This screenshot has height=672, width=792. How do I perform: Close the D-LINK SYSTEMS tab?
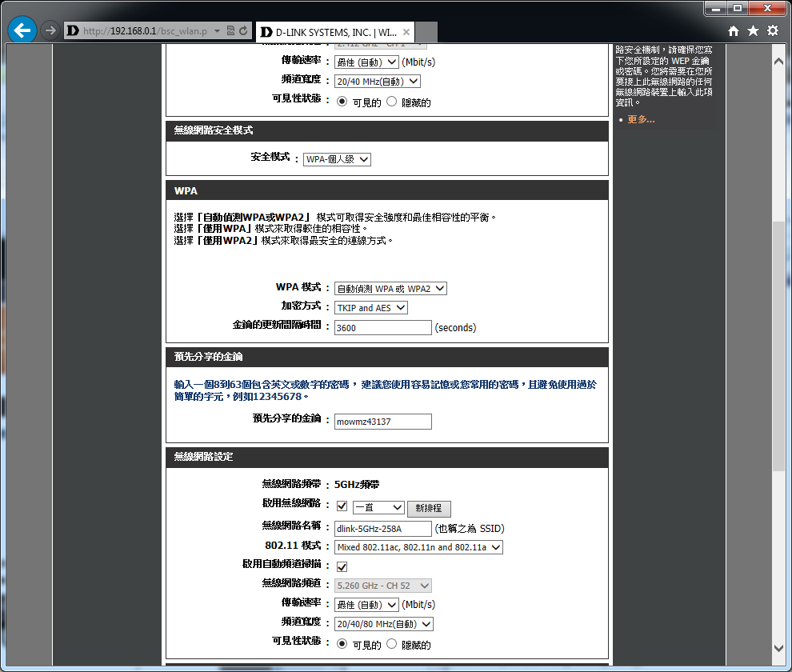click(x=406, y=33)
